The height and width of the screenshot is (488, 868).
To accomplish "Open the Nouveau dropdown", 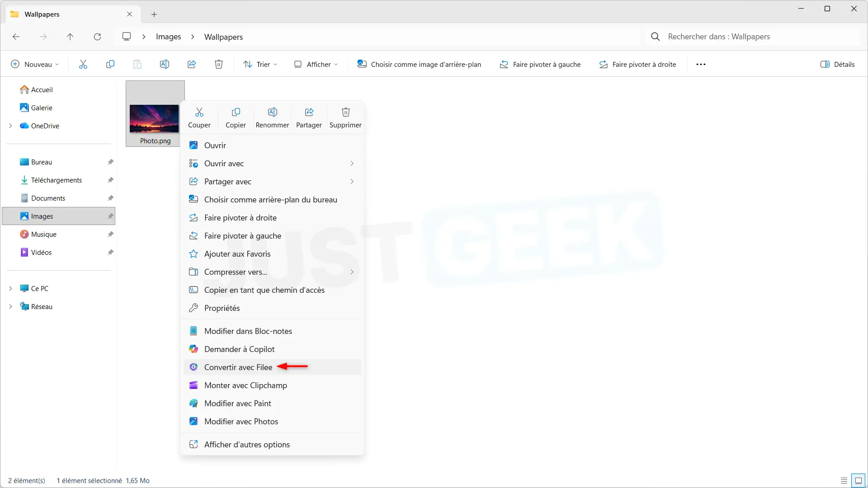I will 35,64.
